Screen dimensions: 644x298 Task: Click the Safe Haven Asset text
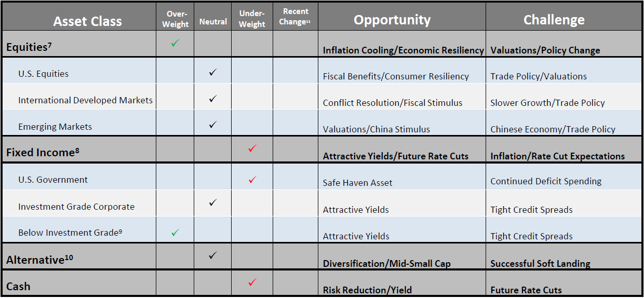click(x=357, y=183)
